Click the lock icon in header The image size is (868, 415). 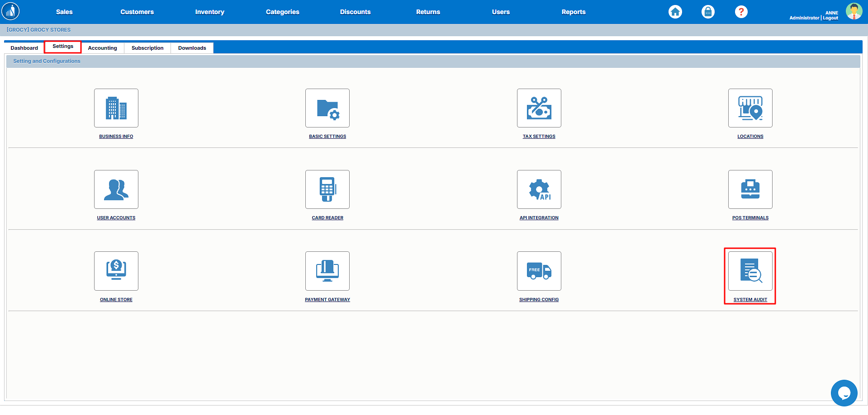[708, 12]
